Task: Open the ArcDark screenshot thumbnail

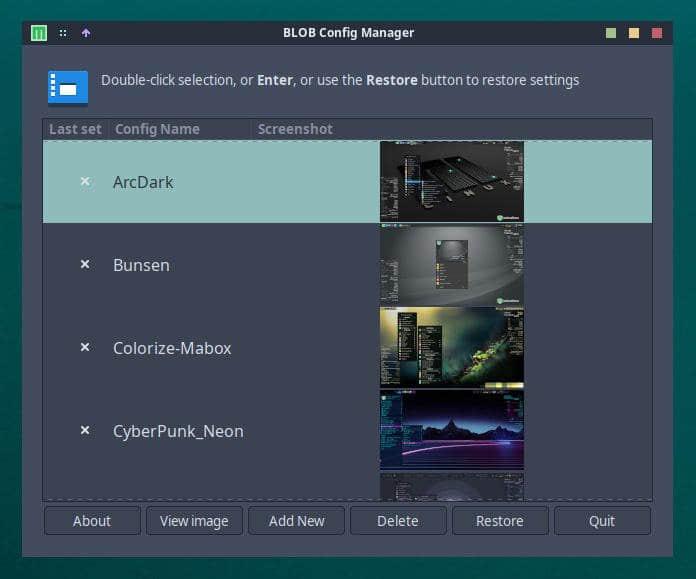Action: (x=451, y=181)
